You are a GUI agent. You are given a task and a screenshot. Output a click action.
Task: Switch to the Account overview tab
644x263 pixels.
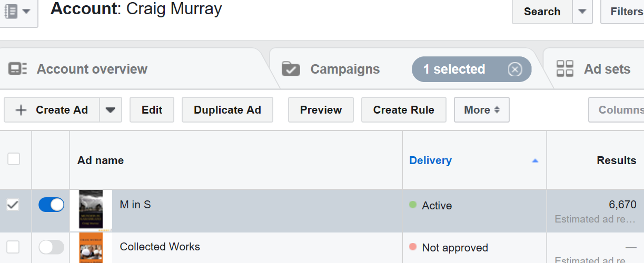tap(92, 69)
